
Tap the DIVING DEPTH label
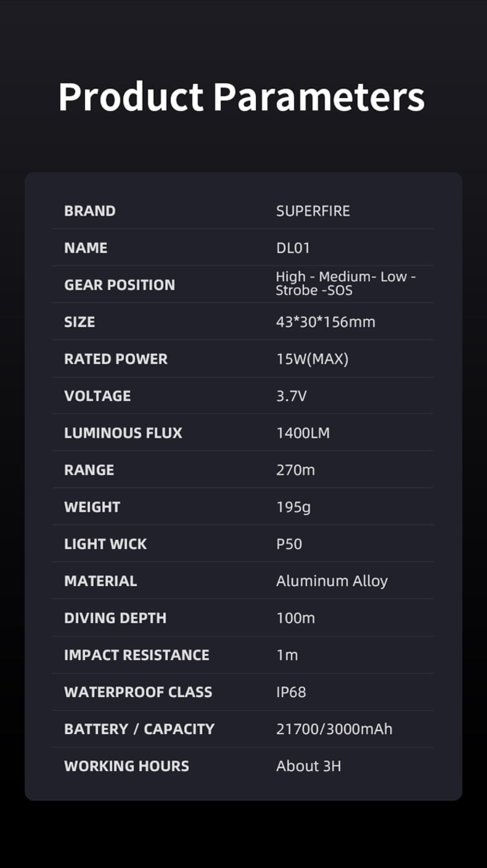point(115,618)
